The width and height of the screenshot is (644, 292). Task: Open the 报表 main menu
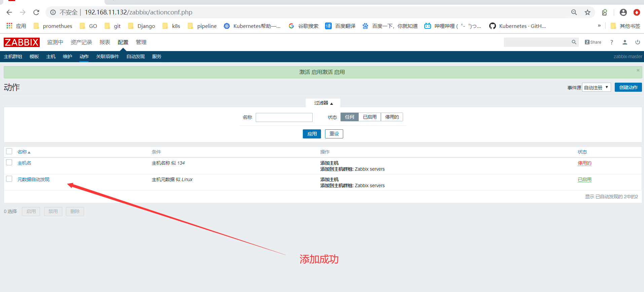(105, 42)
